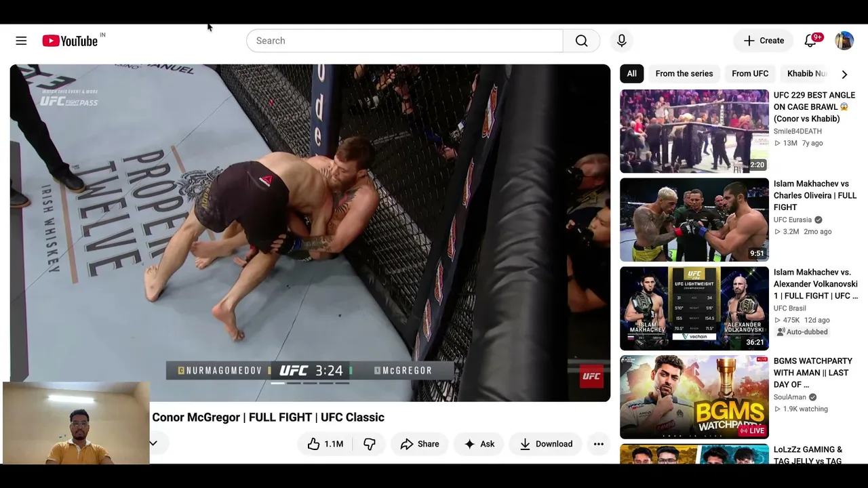
Task: Open UFC 229 Best Angle cage brawl thumbnail
Action: (694, 131)
